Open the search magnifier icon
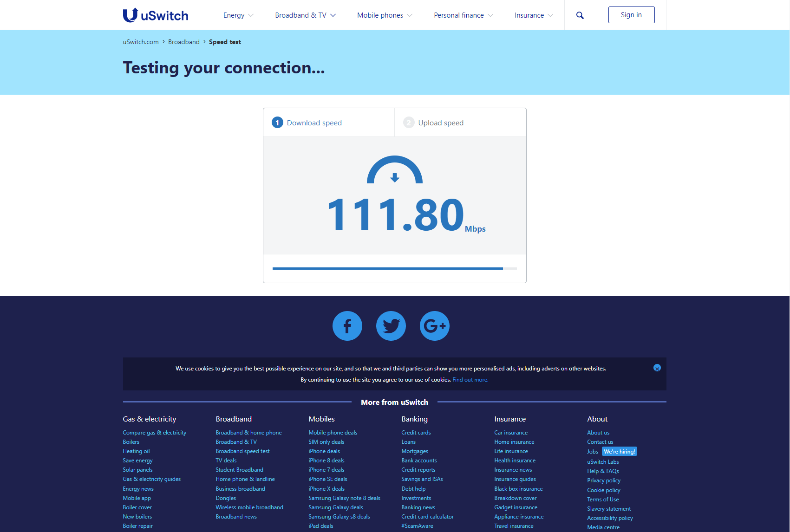Screen dimensions: 790x532 pyautogui.click(x=580, y=15)
